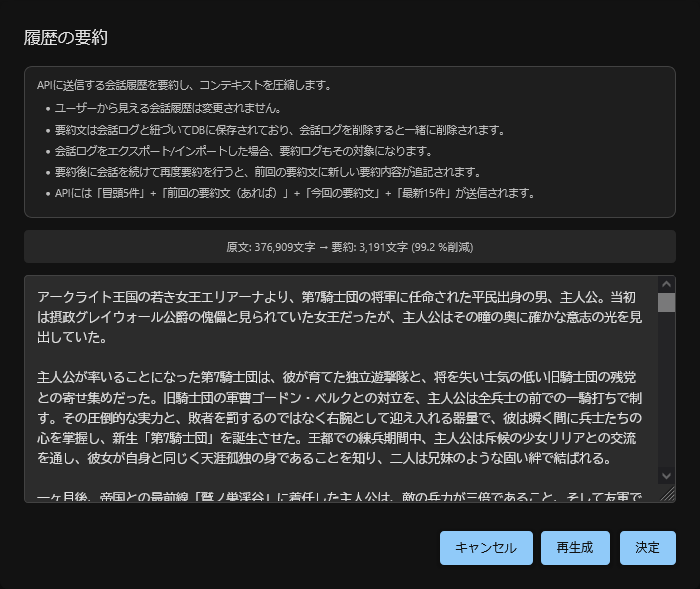Confirm the summary with the 決定 button

pos(647,548)
